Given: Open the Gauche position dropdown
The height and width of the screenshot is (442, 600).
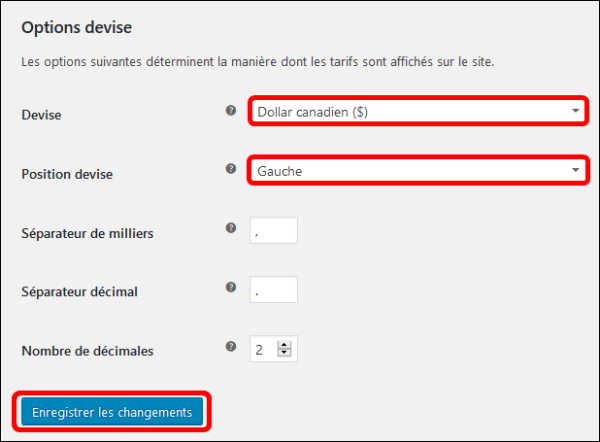Looking at the screenshot, I should pos(418,170).
